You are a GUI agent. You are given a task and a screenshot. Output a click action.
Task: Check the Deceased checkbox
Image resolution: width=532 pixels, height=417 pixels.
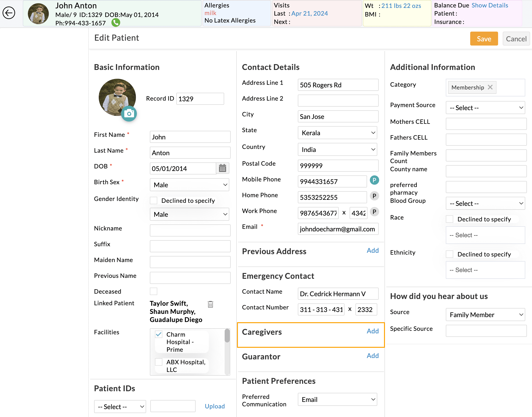point(153,291)
